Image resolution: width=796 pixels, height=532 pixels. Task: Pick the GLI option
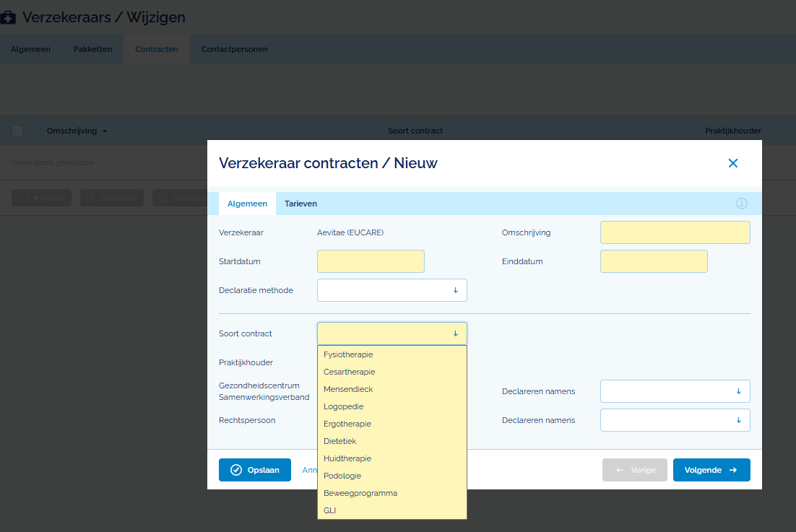tap(330, 510)
